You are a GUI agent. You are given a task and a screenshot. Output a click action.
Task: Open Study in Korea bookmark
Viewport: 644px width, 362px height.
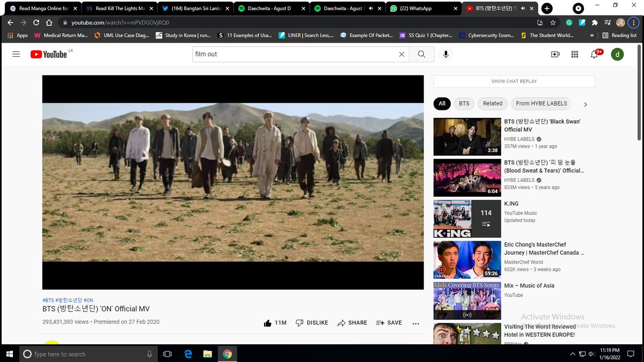184,35
